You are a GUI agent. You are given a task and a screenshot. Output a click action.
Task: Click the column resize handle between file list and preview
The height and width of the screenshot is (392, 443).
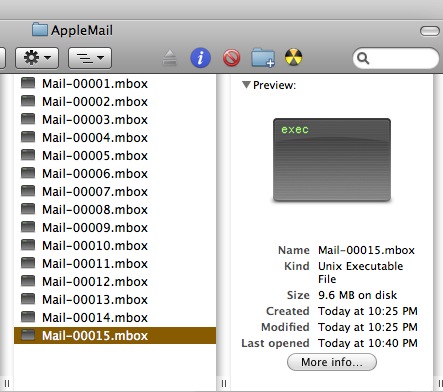click(x=224, y=383)
